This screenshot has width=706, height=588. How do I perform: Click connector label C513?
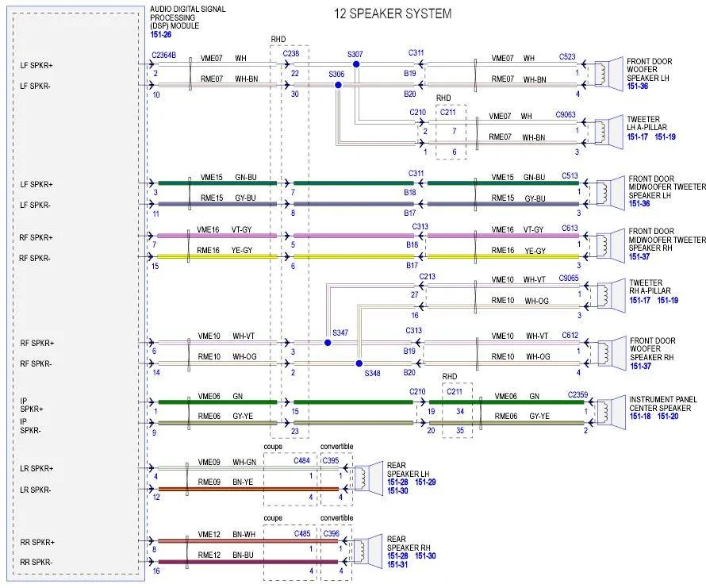pyautogui.click(x=570, y=175)
